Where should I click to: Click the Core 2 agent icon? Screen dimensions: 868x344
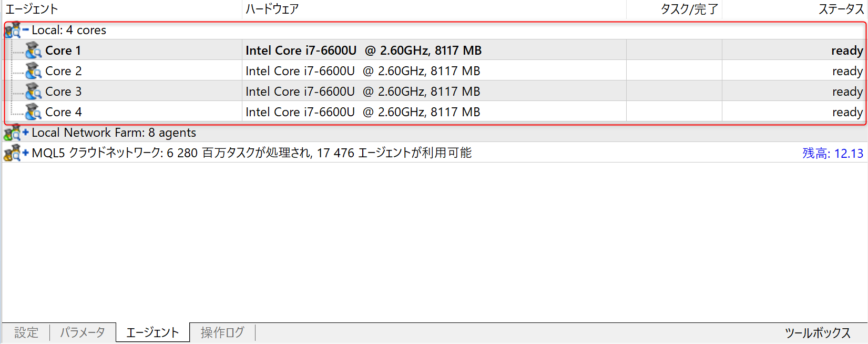coord(33,71)
